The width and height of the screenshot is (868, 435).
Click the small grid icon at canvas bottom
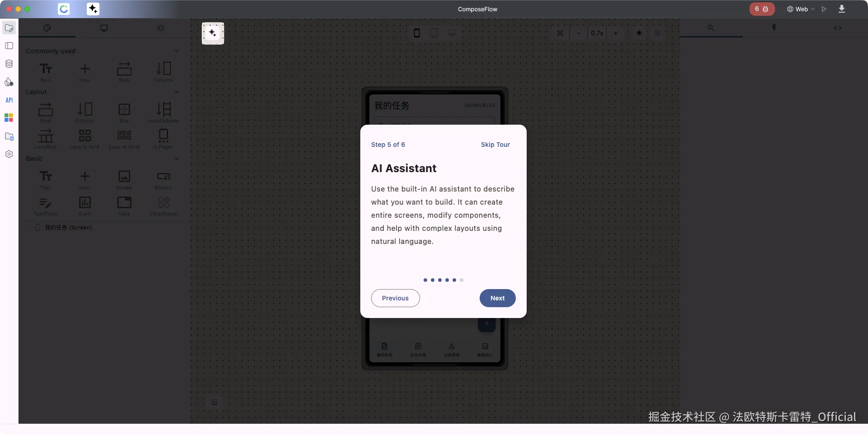click(x=214, y=402)
